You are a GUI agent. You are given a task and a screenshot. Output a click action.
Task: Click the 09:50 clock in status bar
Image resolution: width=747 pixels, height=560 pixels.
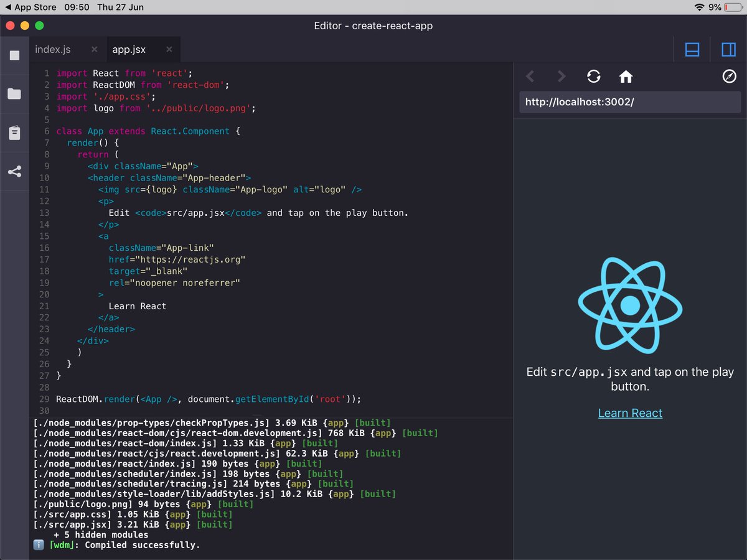pyautogui.click(x=77, y=7)
